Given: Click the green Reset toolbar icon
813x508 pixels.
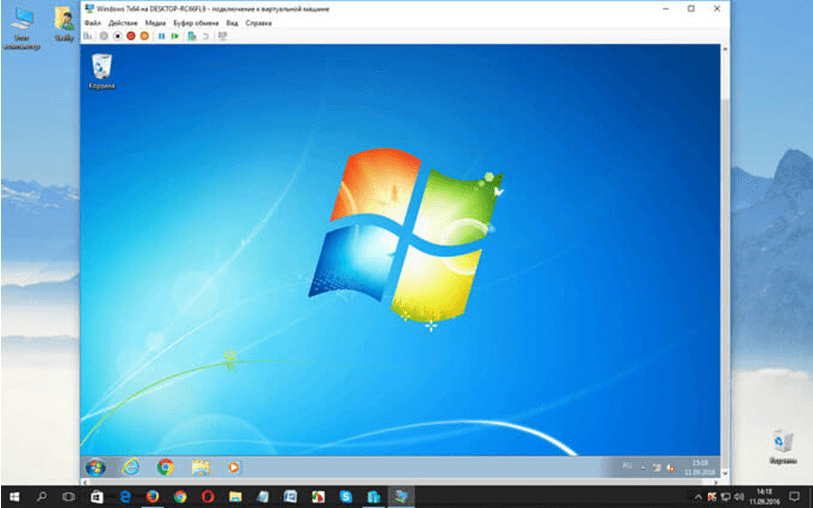Looking at the screenshot, I should 175,36.
